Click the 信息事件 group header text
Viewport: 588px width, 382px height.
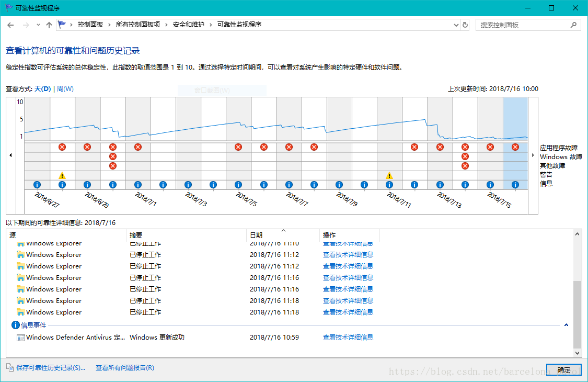click(x=33, y=325)
